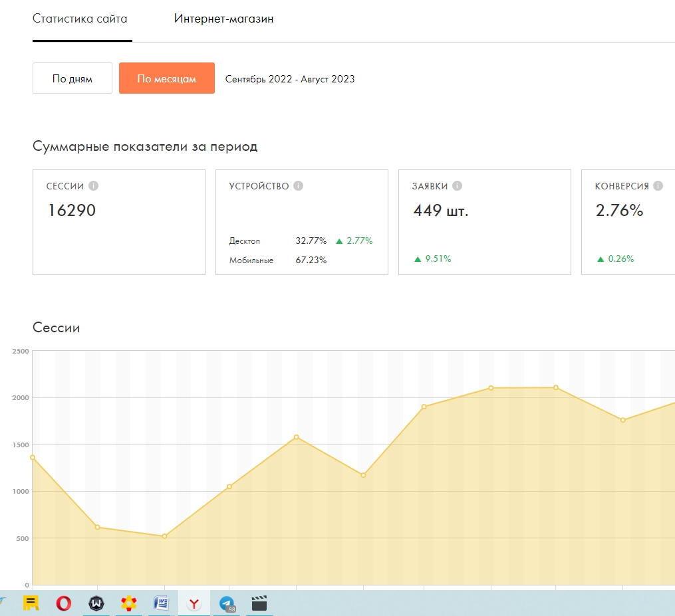The height and width of the screenshot is (616, 675).
Task: Open Microsoft Word from the taskbar
Action: coord(162,603)
